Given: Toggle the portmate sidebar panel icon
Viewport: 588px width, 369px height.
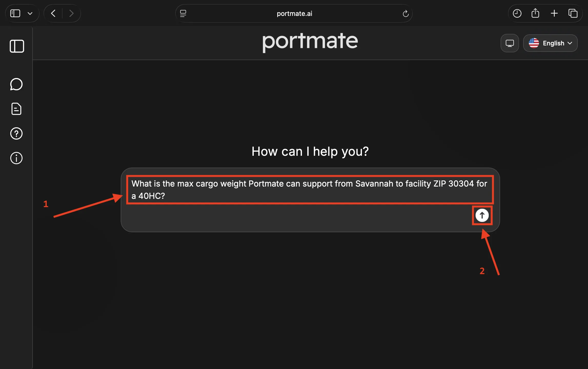Looking at the screenshot, I should 17,46.
